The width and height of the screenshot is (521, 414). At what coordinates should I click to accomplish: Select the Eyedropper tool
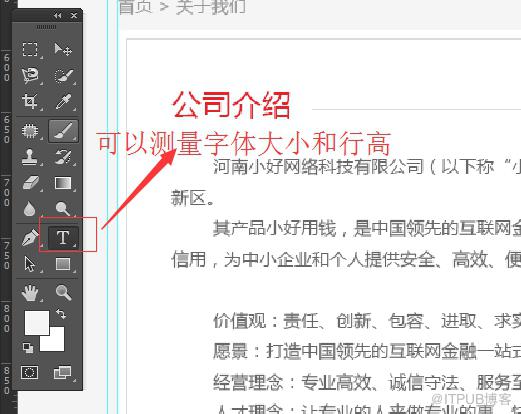63,101
